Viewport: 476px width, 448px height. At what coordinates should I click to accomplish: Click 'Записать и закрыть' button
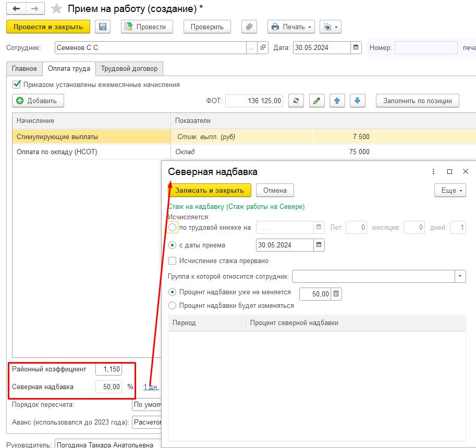(x=210, y=191)
